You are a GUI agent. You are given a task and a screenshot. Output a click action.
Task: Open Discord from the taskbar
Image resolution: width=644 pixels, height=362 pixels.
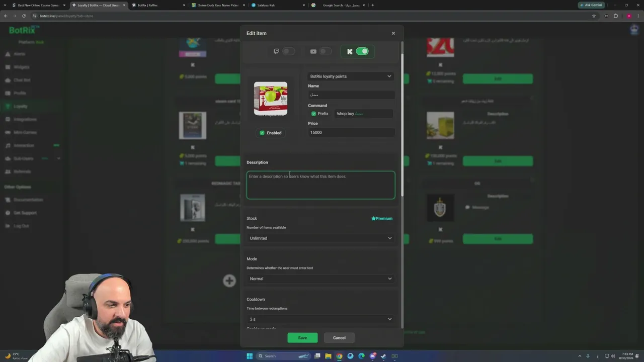372,356
